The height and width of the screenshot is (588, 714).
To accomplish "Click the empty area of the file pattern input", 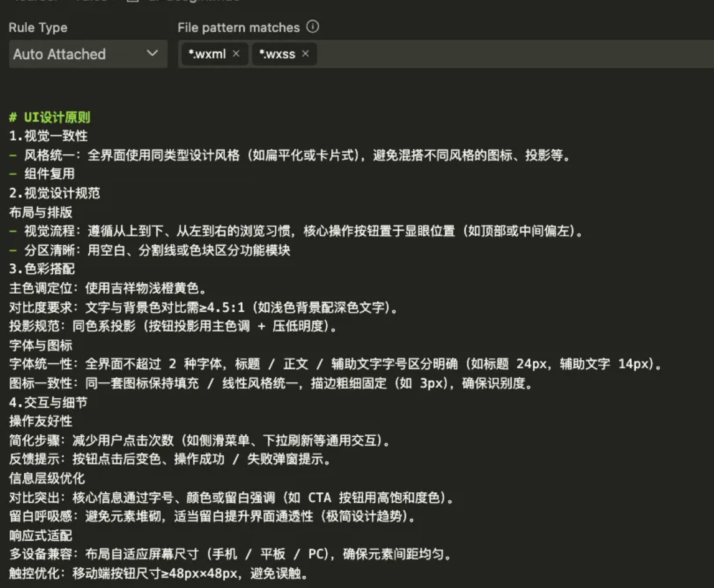I will click(x=515, y=54).
